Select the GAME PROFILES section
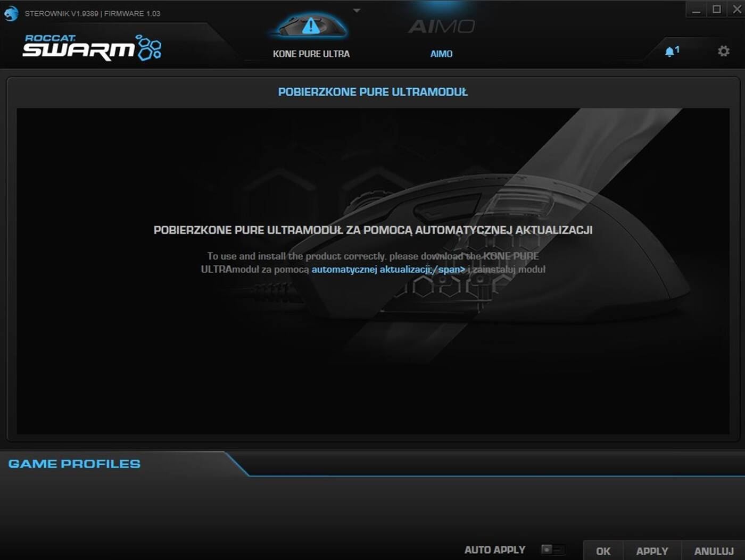This screenshot has width=745, height=560. pyautogui.click(x=73, y=464)
